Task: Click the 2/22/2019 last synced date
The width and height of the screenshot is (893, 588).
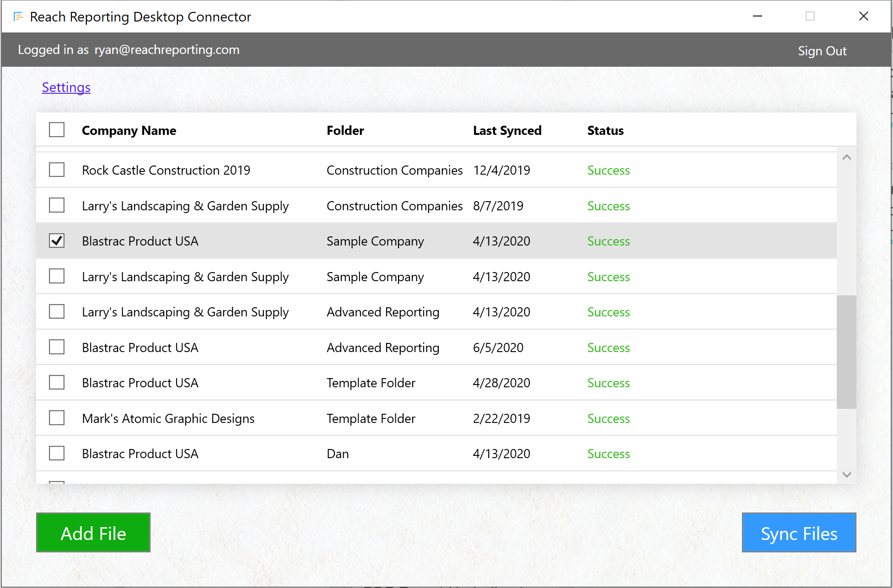Action: [x=501, y=418]
